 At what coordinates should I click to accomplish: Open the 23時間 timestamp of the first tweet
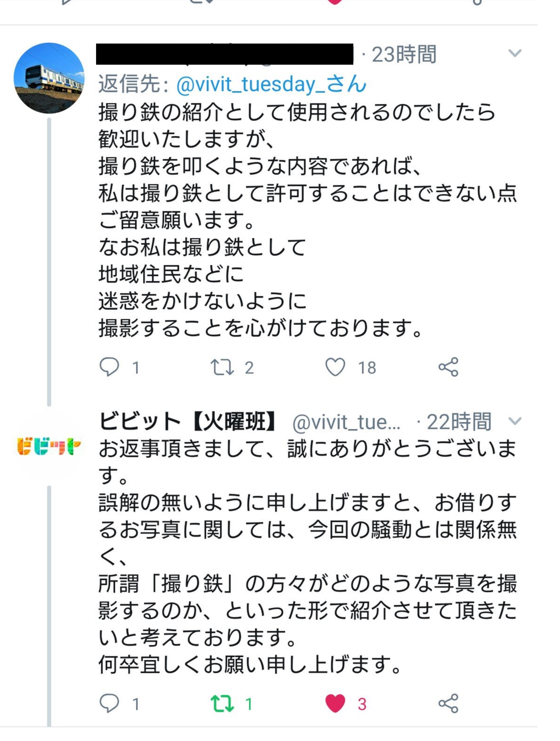(x=404, y=54)
